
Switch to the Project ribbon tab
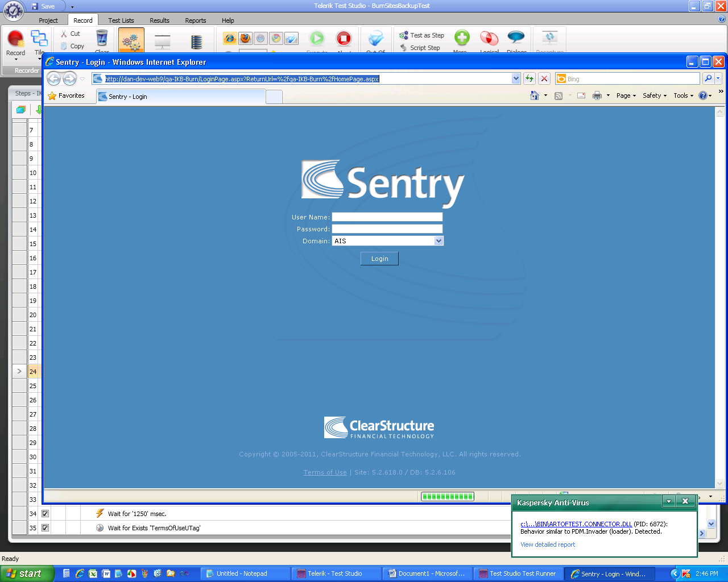coord(48,20)
